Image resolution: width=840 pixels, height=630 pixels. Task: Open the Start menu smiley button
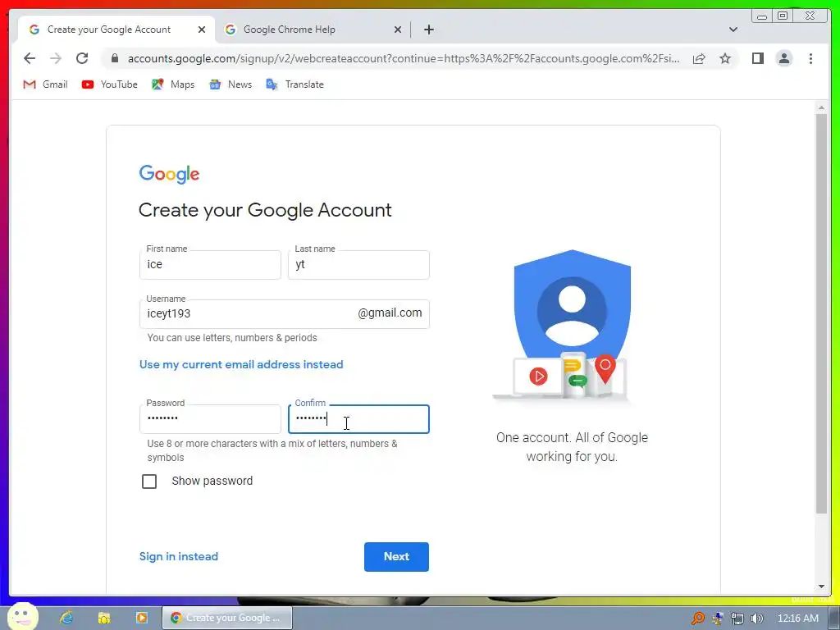[x=22, y=617]
